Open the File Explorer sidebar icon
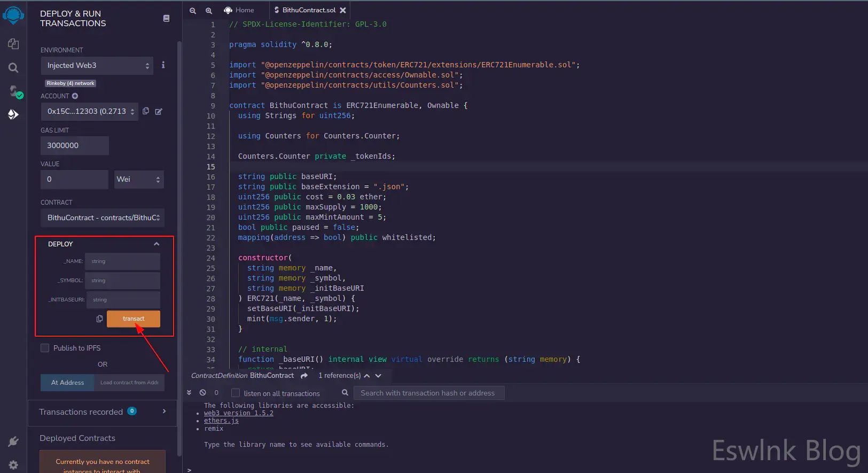Viewport: 868px width, 473px height. [13, 44]
